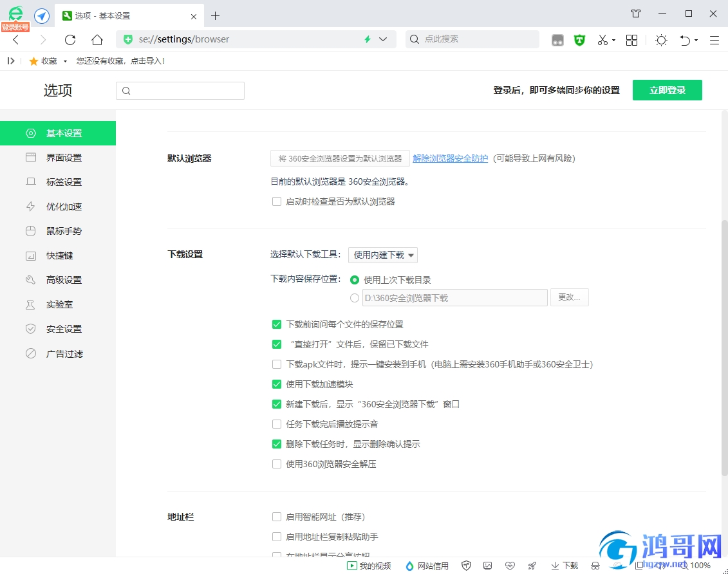
Task: Open the blue compass navigation icon
Action: pos(42,16)
